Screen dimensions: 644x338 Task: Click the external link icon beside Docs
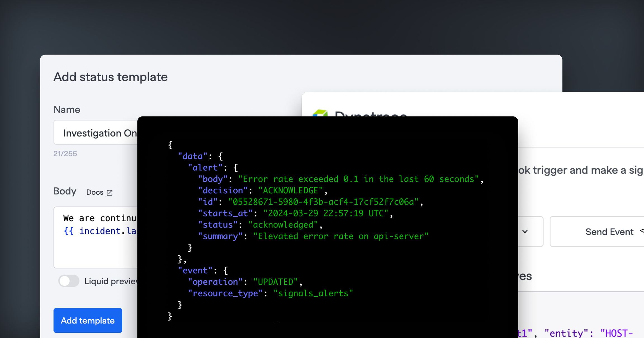coord(110,192)
